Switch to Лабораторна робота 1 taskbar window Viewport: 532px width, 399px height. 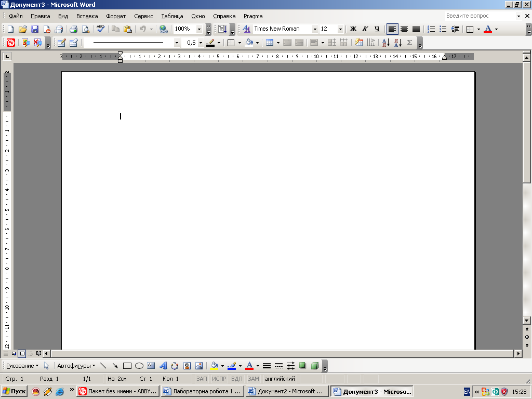[x=203, y=391]
